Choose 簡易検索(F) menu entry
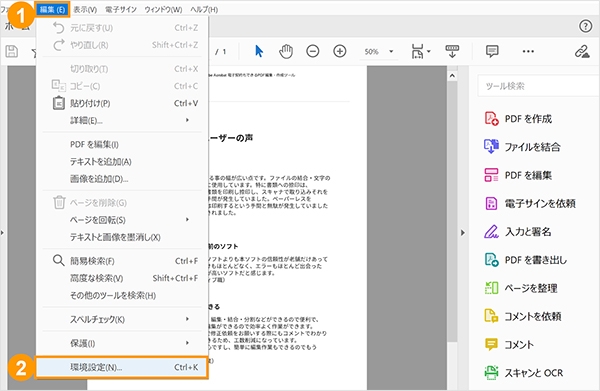Viewport: 600px width, 391px height. (122, 261)
